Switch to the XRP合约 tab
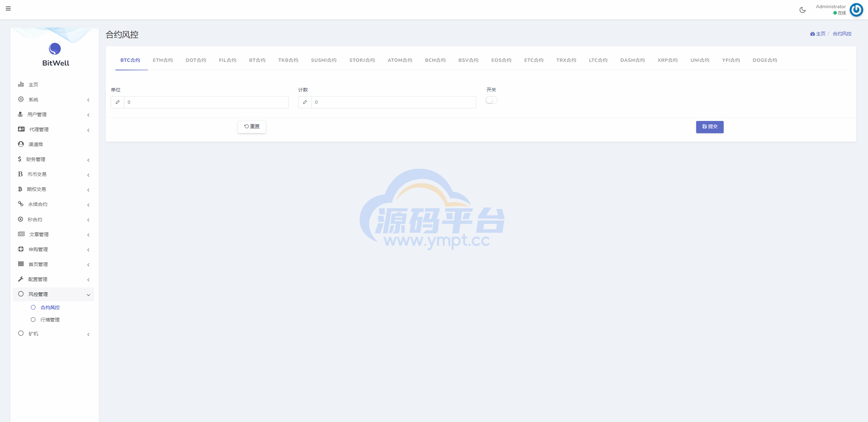The height and width of the screenshot is (422, 868). click(667, 60)
